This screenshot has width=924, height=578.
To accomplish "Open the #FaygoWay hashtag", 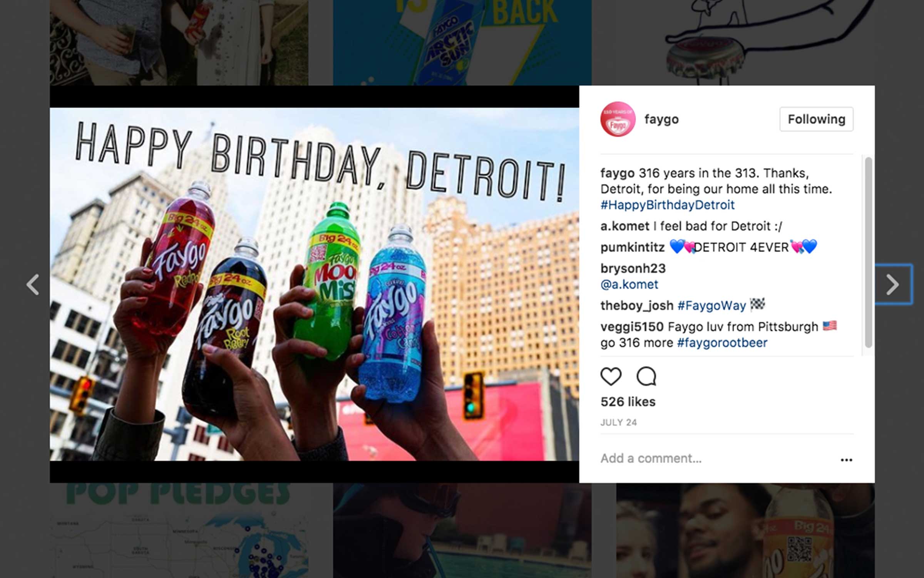I will click(x=711, y=306).
